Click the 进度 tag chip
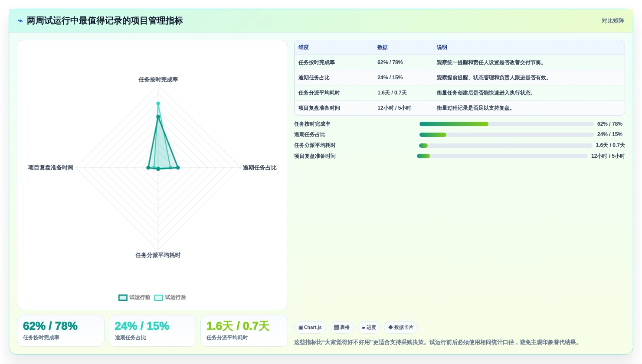The width and height of the screenshot is (642, 364). click(369, 328)
